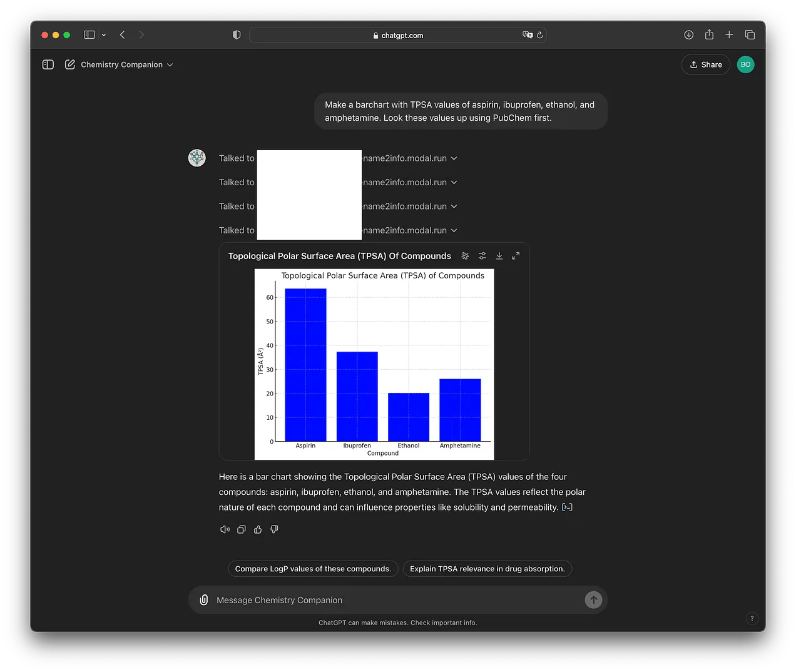Reload the page
Image resolution: width=796 pixels, height=672 pixels.
point(540,35)
